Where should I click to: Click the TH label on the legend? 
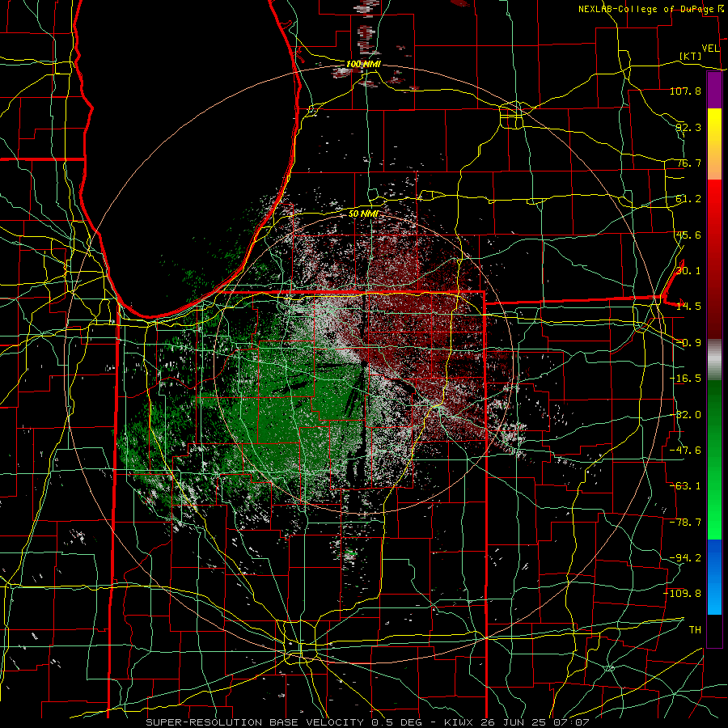coord(695,629)
